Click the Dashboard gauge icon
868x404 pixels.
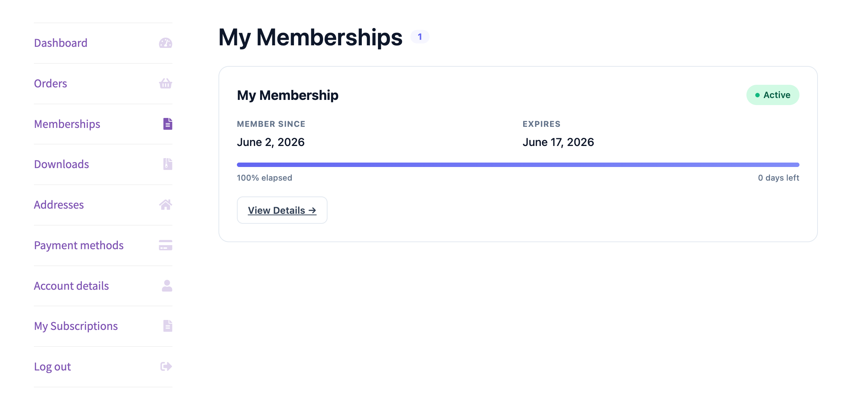coord(165,43)
